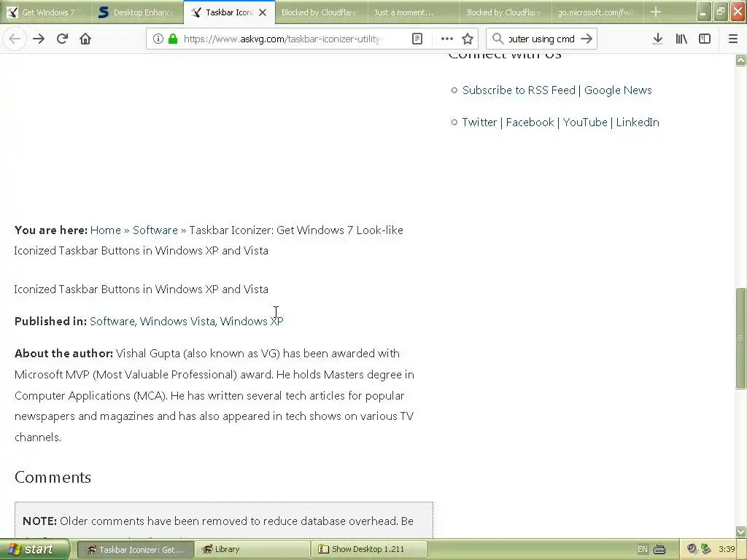
Task: Reload the current page
Action: (x=62, y=39)
